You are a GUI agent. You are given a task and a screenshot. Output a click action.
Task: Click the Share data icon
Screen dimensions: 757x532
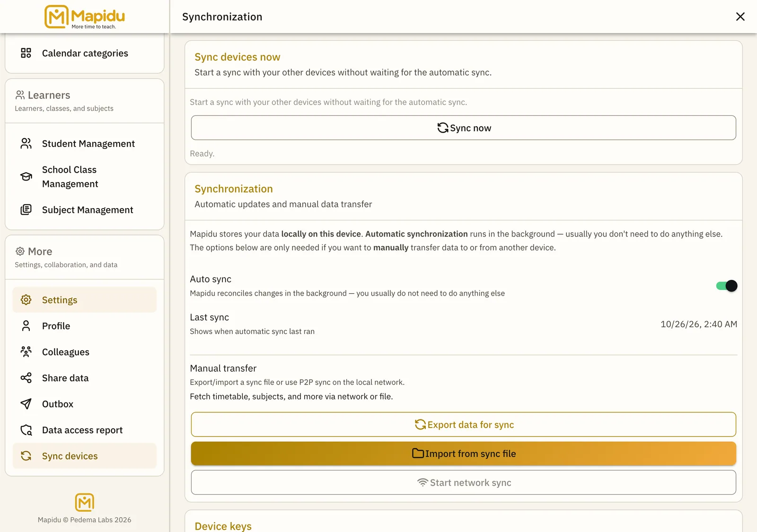click(x=26, y=378)
